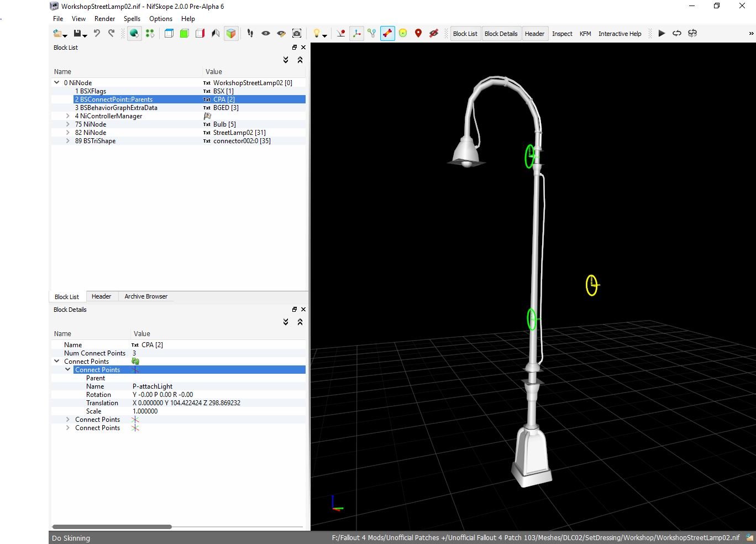Open the Load dropdown arrow
This screenshot has width=756, height=544.
[x=65, y=36]
